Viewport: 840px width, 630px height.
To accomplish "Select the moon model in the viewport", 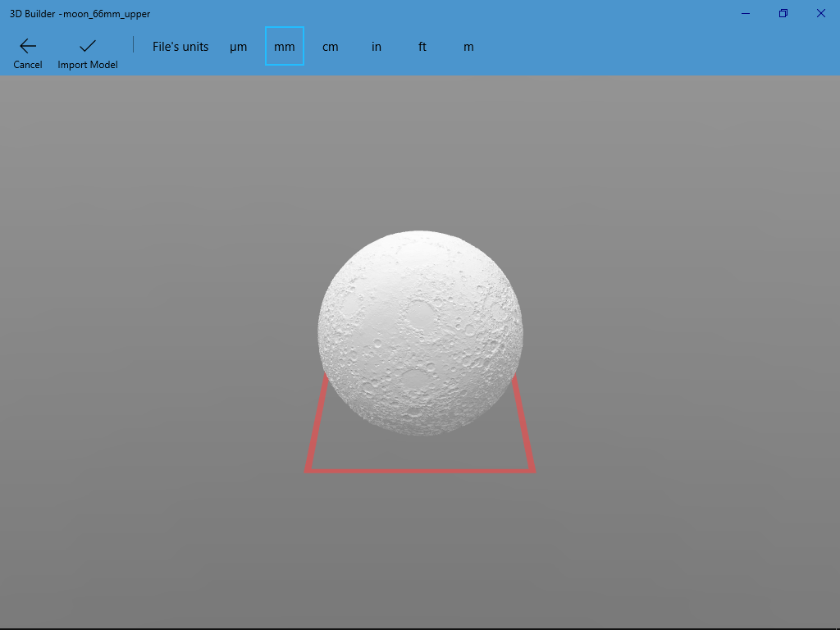I will point(419,332).
